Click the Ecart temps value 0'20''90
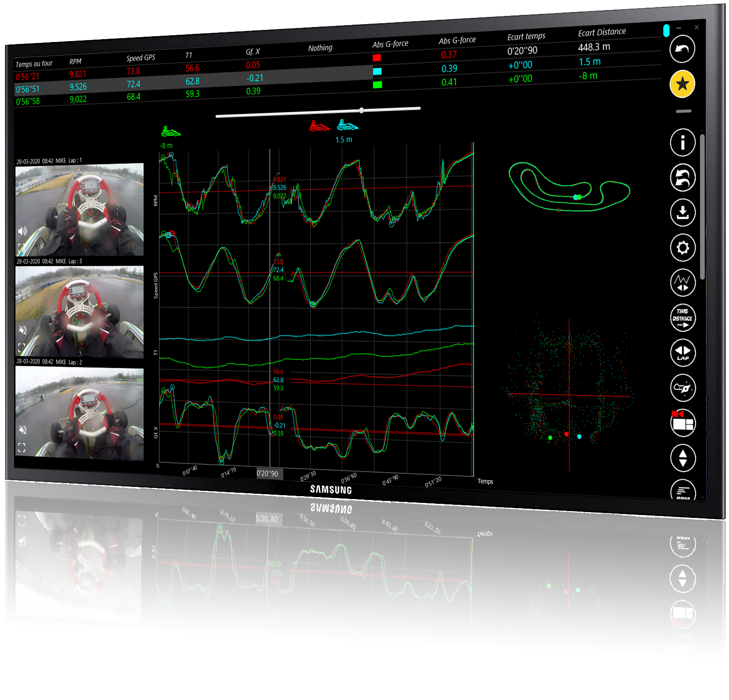Viewport: 729px width, 700px height. click(x=522, y=51)
